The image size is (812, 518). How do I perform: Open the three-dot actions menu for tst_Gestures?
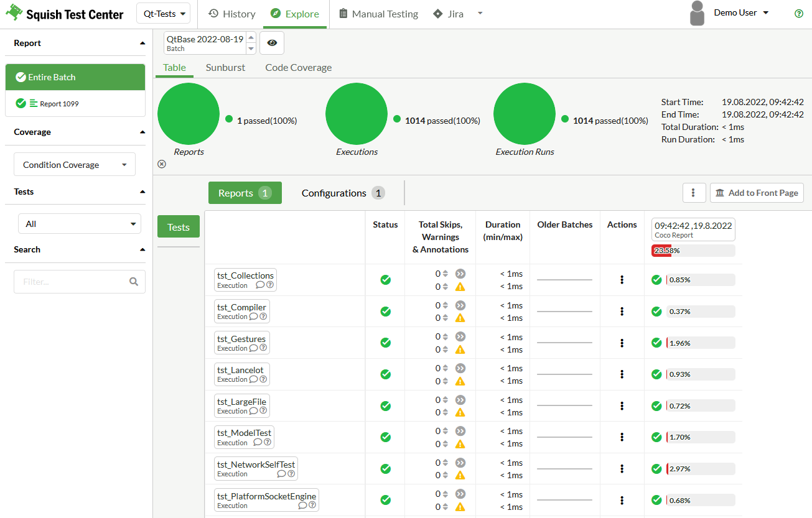pyautogui.click(x=622, y=343)
